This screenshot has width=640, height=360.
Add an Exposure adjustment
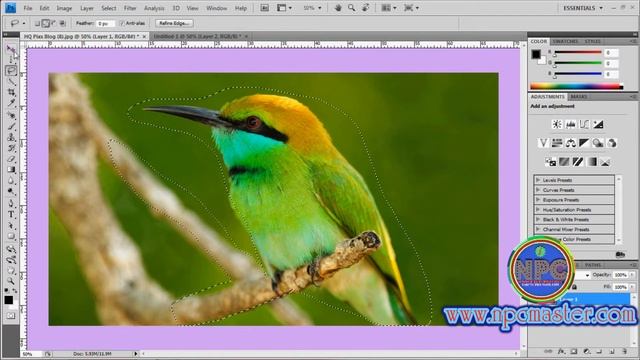coord(598,124)
